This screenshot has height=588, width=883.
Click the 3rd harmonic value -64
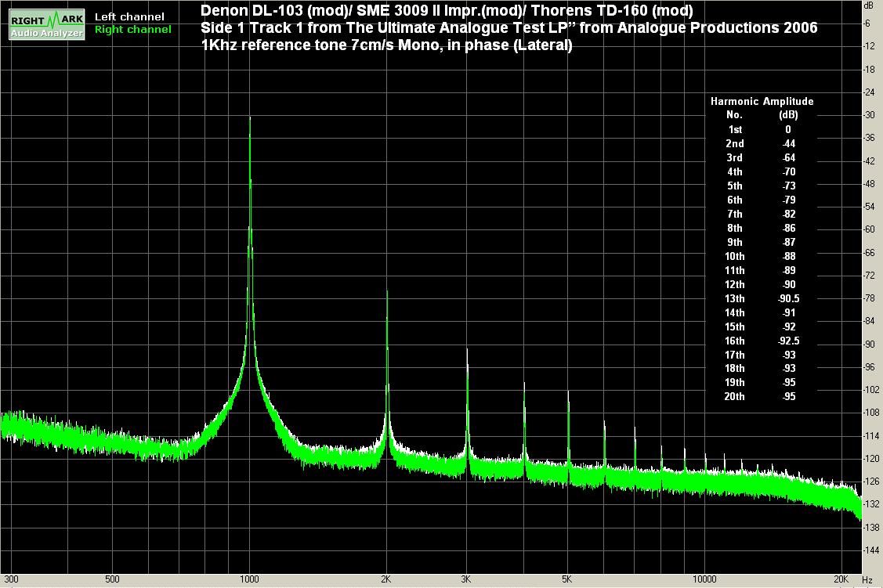point(788,157)
